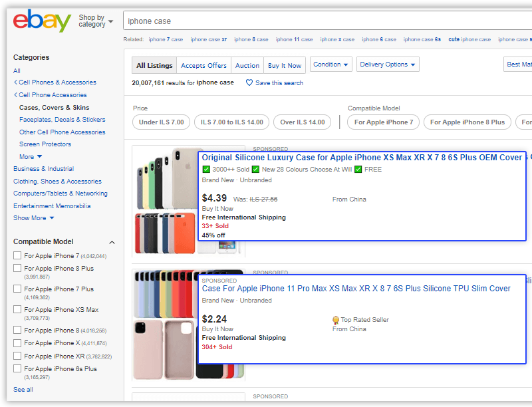Click the eBay logo
The image size is (532, 407).
pyautogui.click(x=42, y=21)
